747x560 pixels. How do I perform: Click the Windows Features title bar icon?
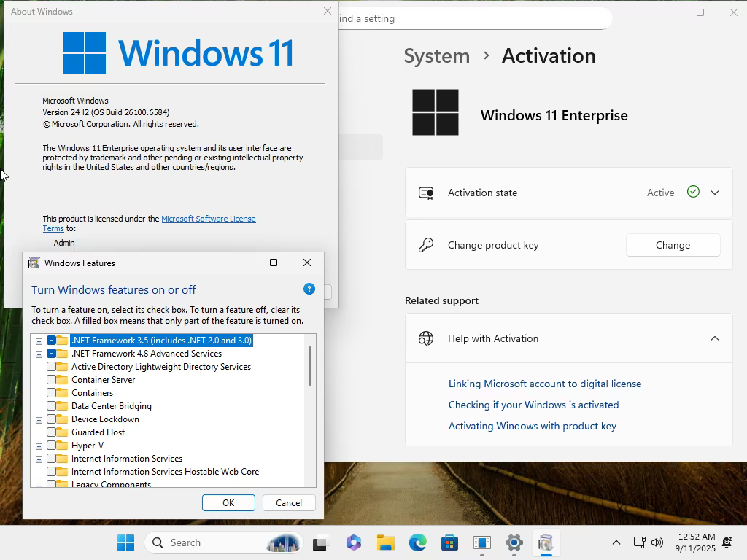tap(34, 262)
